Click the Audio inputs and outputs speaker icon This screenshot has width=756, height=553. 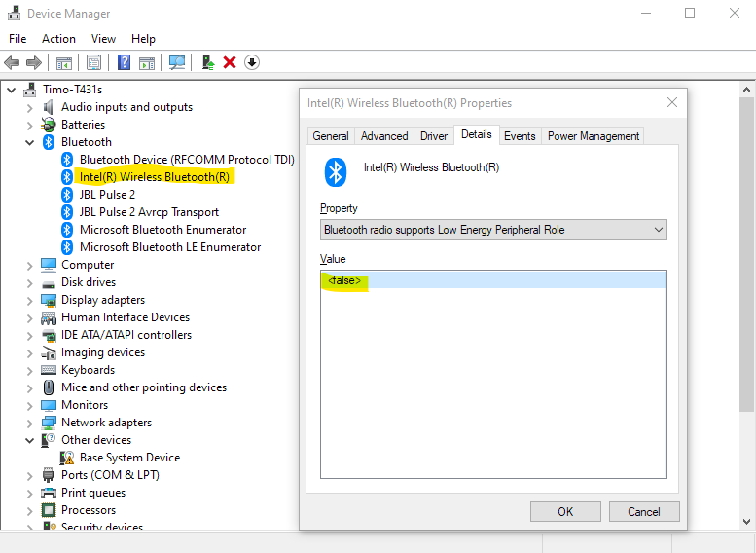pos(49,107)
